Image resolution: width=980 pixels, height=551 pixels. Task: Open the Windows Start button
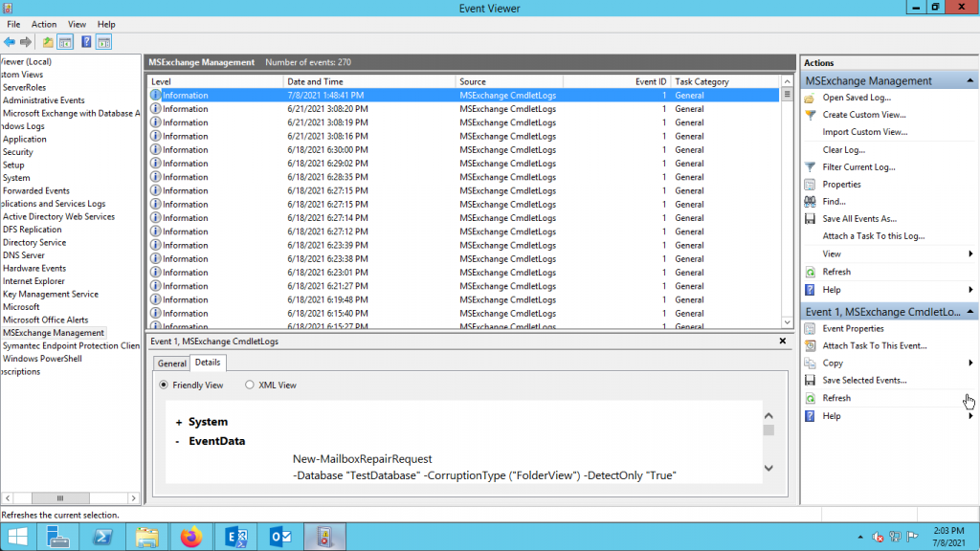tap(18, 537)
